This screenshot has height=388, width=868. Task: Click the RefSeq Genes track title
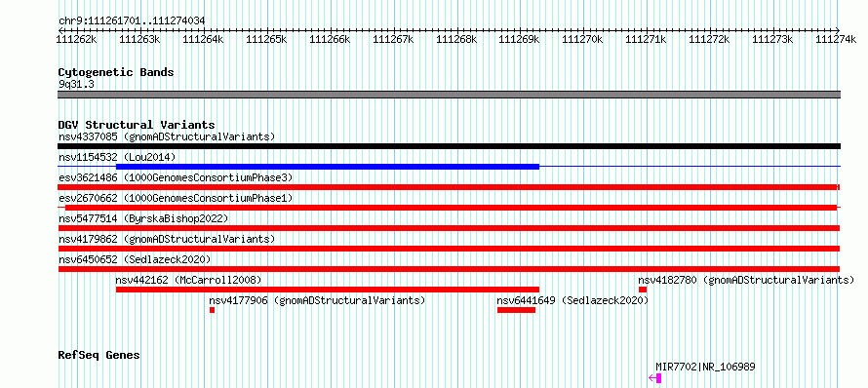[x=99, y=355]
